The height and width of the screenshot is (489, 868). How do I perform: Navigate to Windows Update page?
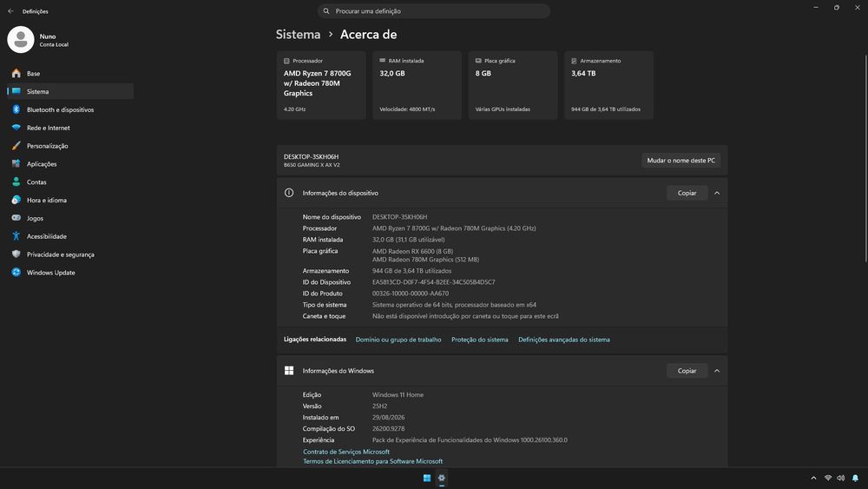click(70, 273)
